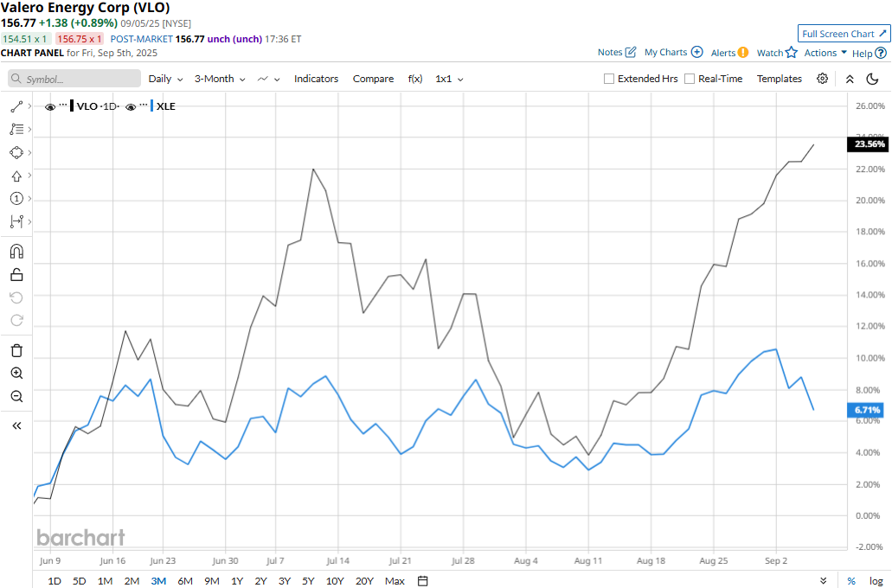This screenshot has width=892, height=588.
Task: Click the 23.56% VLO price label
Action: pyautogui.click(x=870, y=144)
